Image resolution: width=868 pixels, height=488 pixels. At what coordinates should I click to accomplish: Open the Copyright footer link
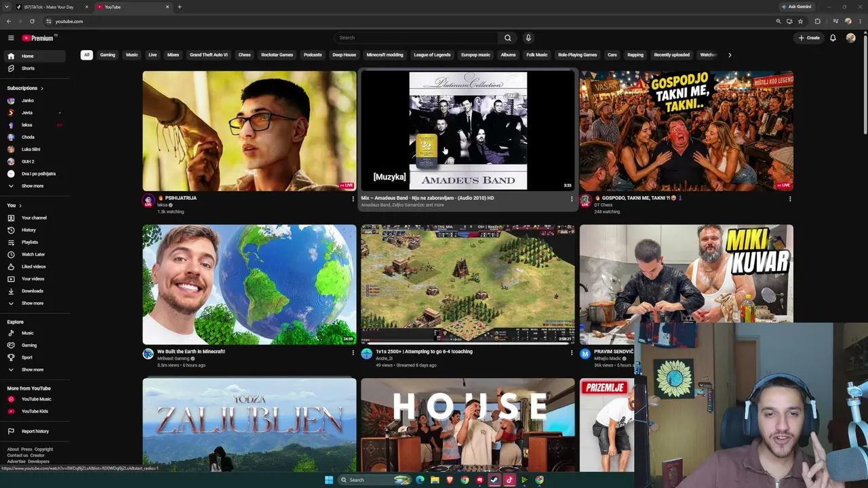[43, 449]
